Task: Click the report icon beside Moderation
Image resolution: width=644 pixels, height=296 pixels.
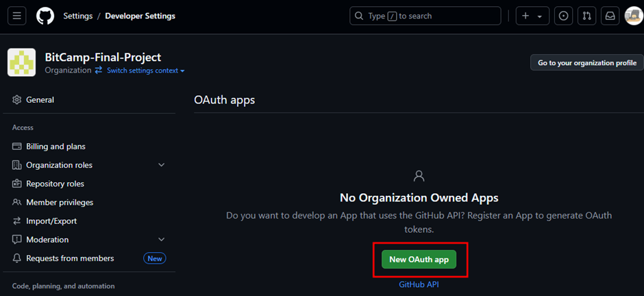Action: pos(17,239)
